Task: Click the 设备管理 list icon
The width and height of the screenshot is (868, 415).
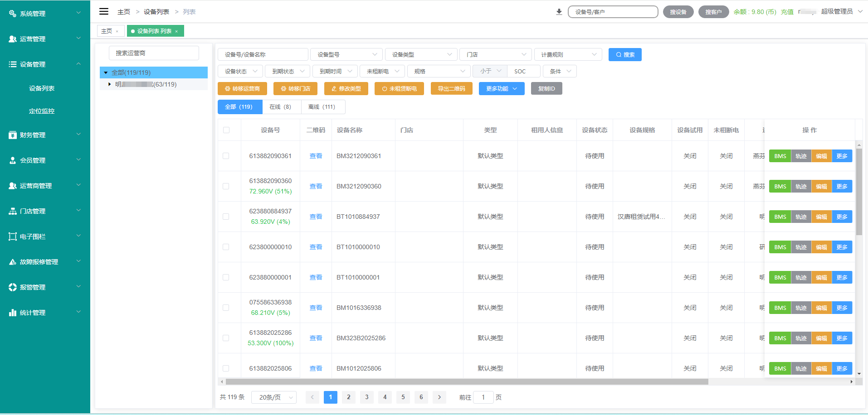Action: point(13,64)
